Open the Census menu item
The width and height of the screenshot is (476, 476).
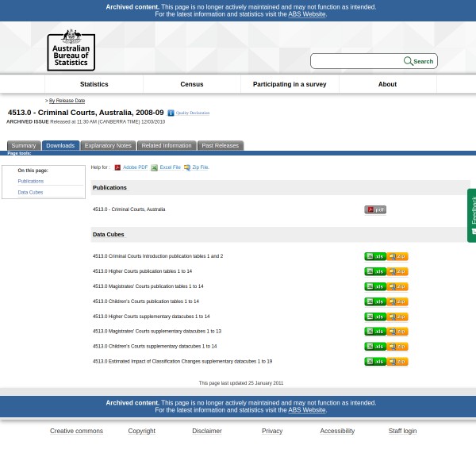point(192,84)
